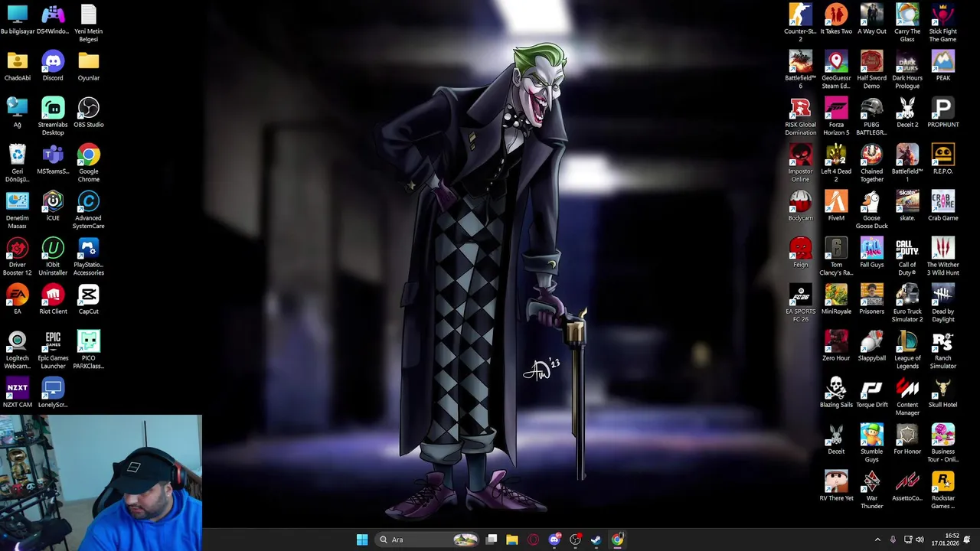Open Streamlabs Desktop shortcut
The image size is (980, 551).
[53, 117]
